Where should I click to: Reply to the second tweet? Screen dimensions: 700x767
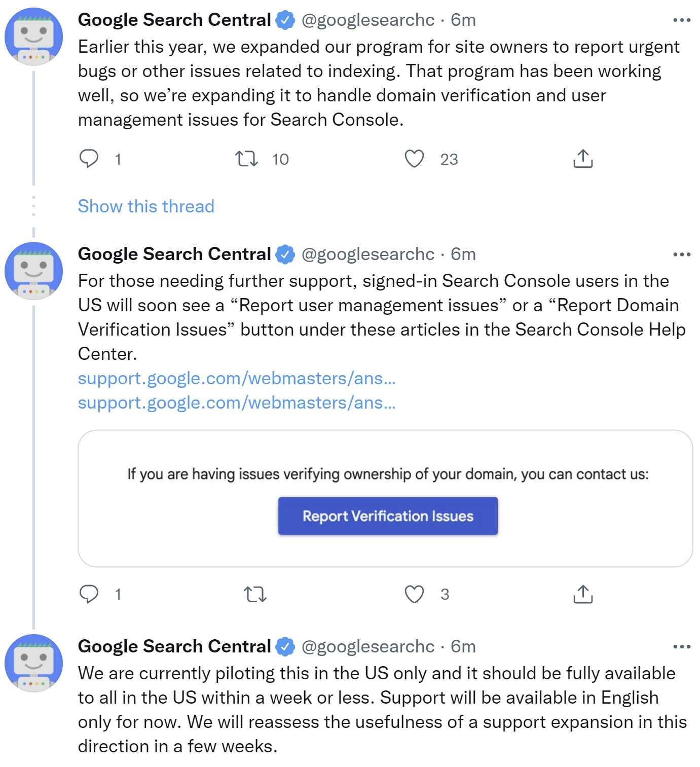90,594
